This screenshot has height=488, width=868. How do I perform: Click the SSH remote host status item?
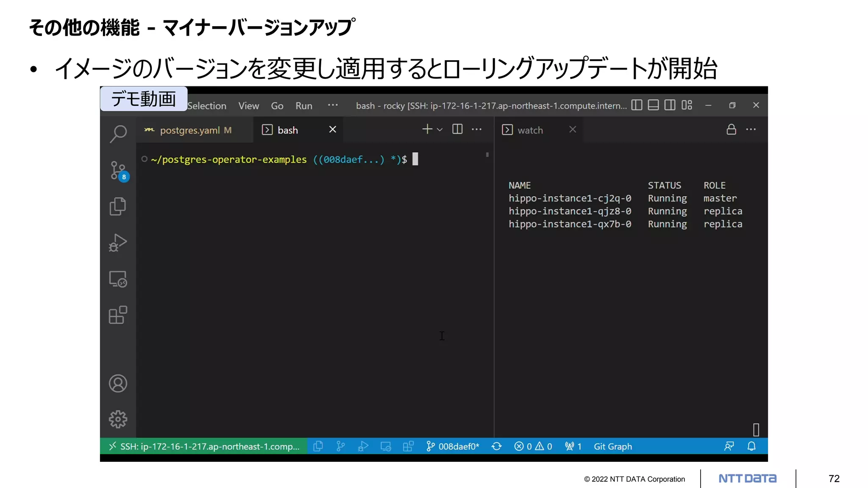coord(204,446)
